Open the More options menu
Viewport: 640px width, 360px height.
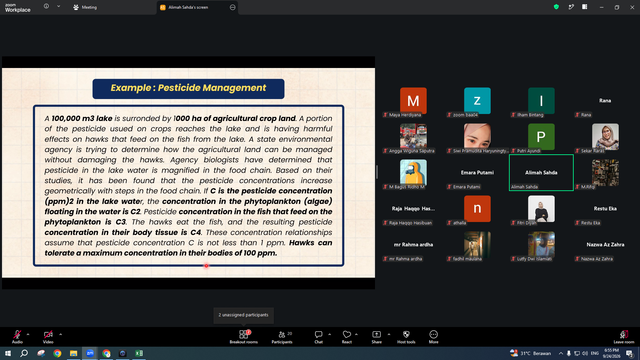click(433, 337)
